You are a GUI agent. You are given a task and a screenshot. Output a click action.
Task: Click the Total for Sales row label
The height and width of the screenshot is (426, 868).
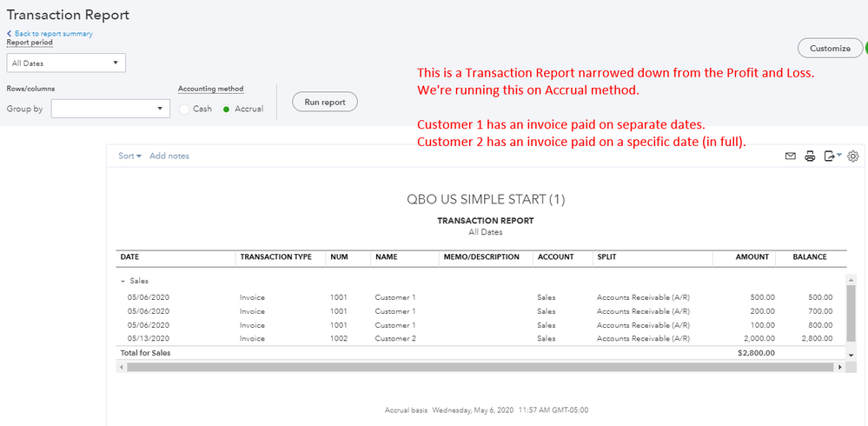coord(146,353)
